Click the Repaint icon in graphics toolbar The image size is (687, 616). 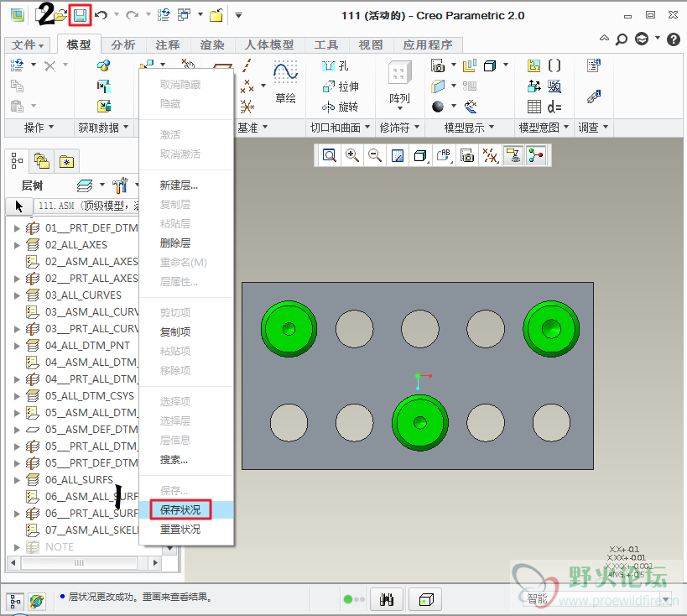pos(398,155)
